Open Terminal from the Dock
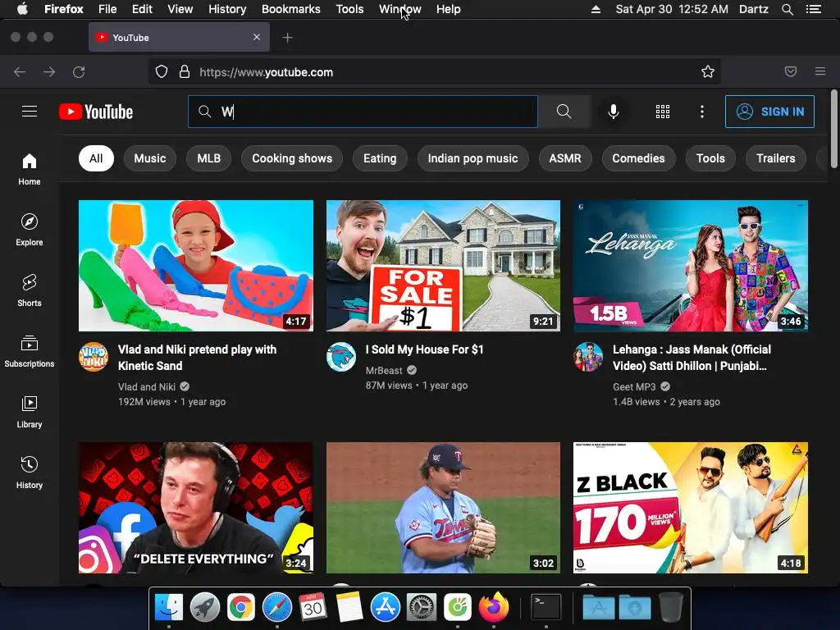 click(x=546, y=608)
